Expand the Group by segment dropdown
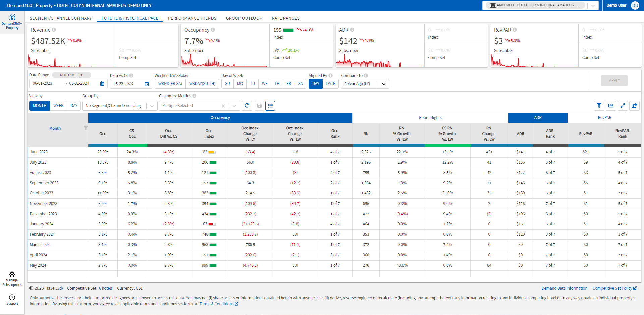Screen dimensions: 644x315 click(152, 106)
